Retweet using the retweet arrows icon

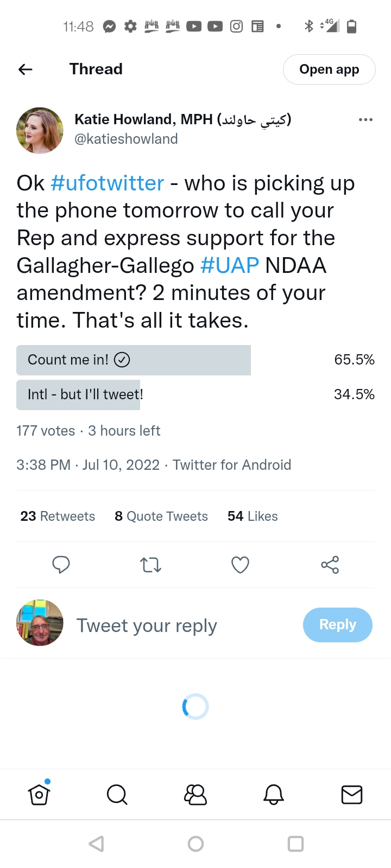[x=150, y=565]
